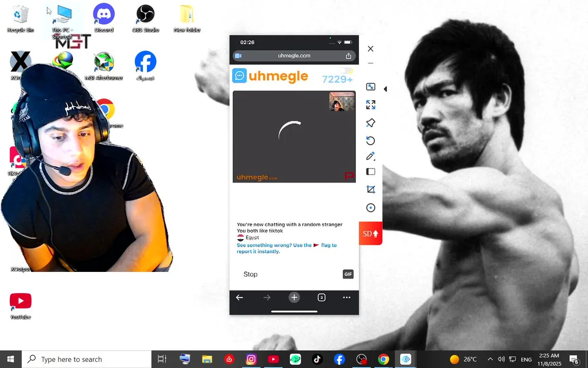
Task: Click the rotate icon in mirror toolbar
Action: click(x=371, y=141)
